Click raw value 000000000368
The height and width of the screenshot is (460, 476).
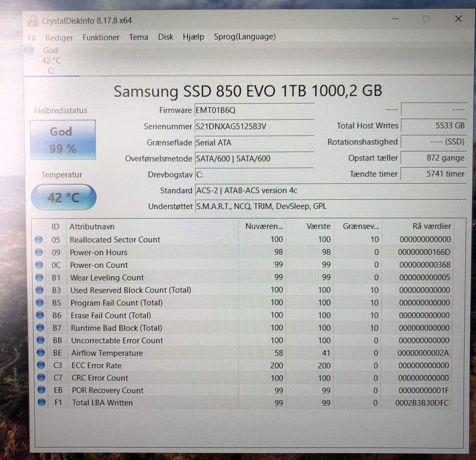point(425,265)
